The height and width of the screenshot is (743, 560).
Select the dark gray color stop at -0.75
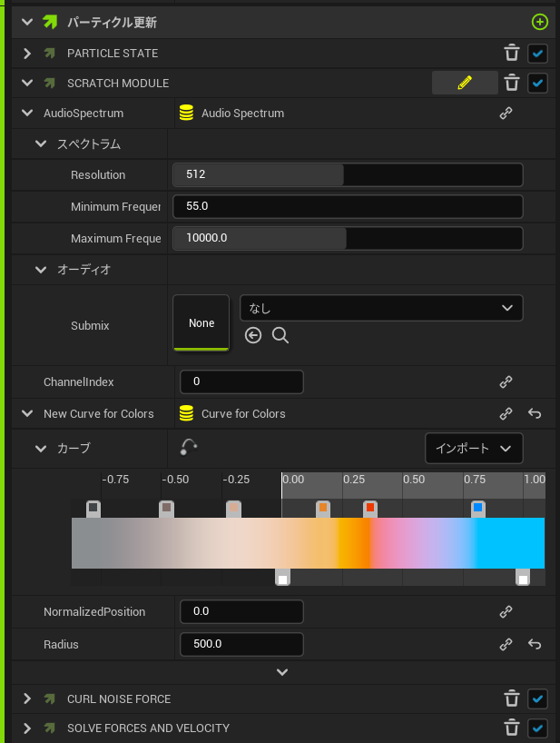click(x=93, y=509)
